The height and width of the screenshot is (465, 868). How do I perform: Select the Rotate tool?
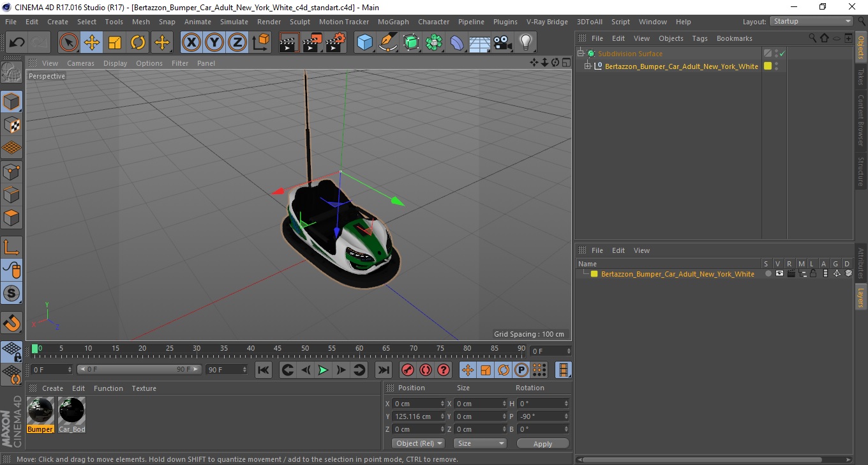(x=138, y=43)
